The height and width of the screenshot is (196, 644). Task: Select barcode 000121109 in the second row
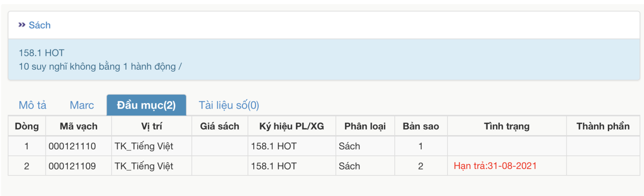(x=72, y=166)
